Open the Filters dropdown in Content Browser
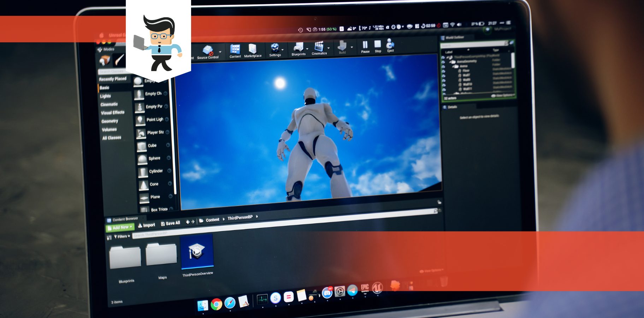Screen dimensions: 644x318 point(122,236)
